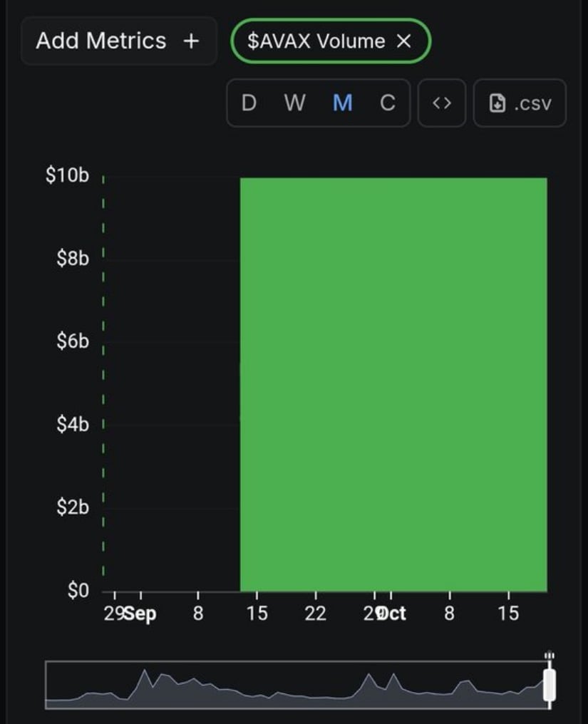Select the monthly (M) grouping option
Image resolution: width=588 pixels, height=724 pixels.
[x=342, y=103]
